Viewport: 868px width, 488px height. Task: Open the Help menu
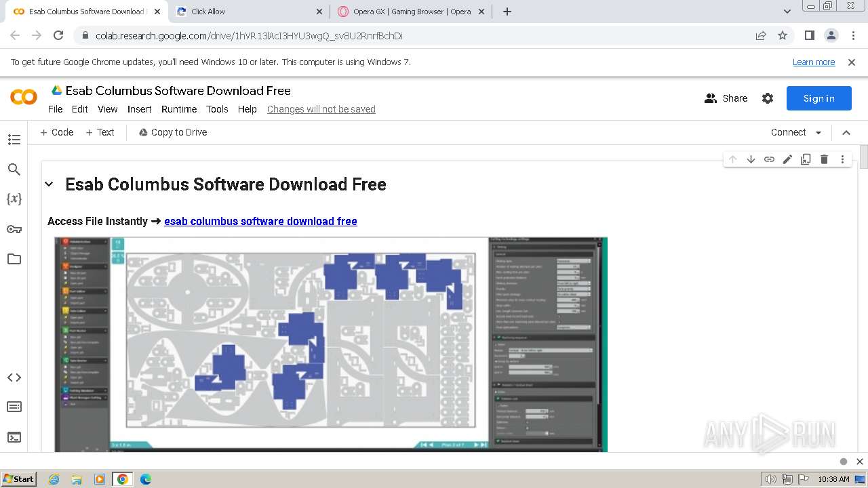pyautogui.click(x=248, y=109)
